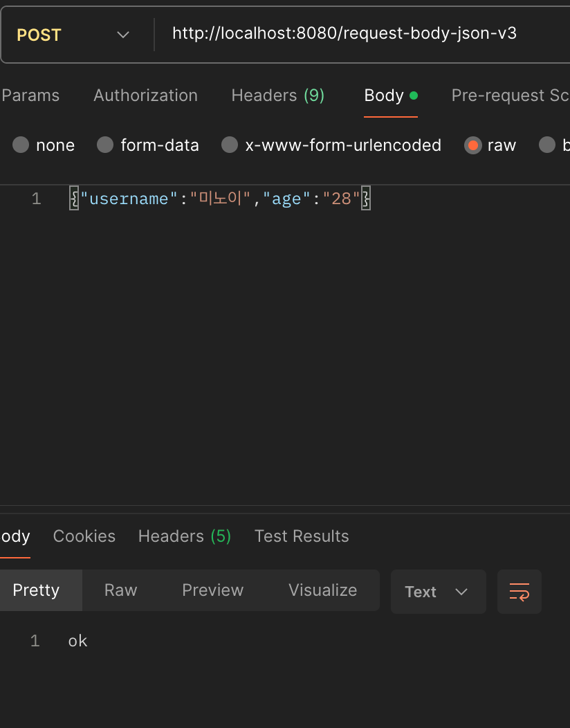Toggle the word wrap icon
The width and height of the screenshot is (570, 728).
click(519, 592)
